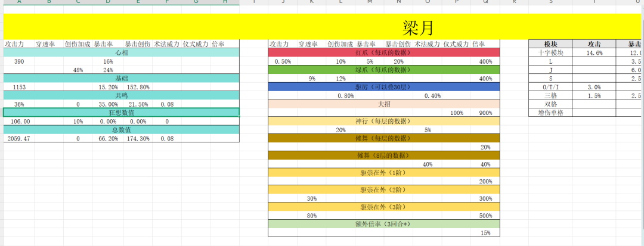The image size is (644, 246).
Task: Select the cell showing 15.20%
Action: (x=108, y=87)
